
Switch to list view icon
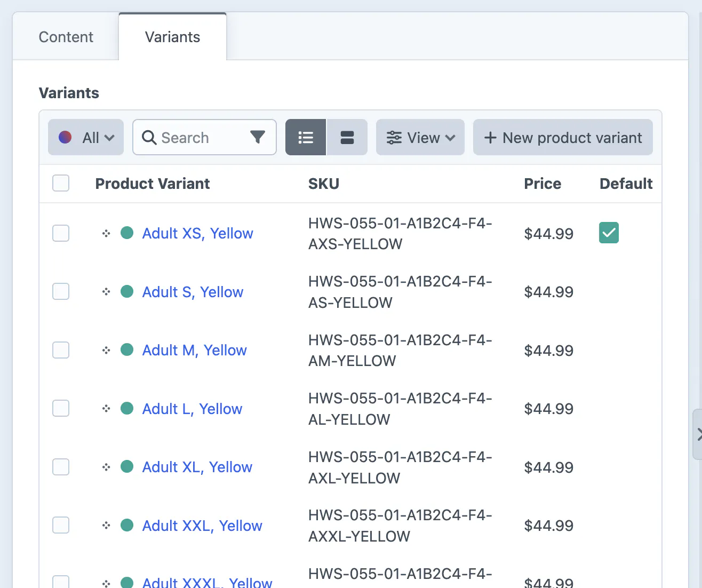click(x=306, y=138)
